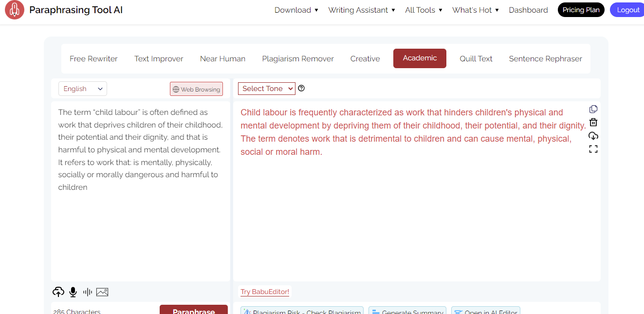644x314 pixels.
Task: Open the Pricing Plan page
Action: [x=581, y=10]
